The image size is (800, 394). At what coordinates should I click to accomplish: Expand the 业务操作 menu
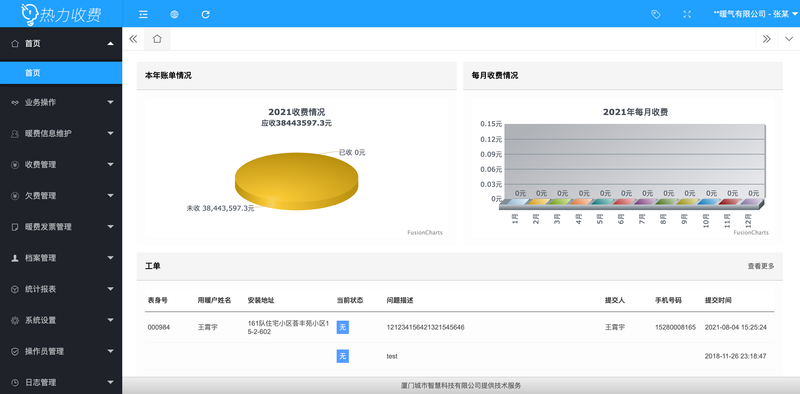point(61,103)
